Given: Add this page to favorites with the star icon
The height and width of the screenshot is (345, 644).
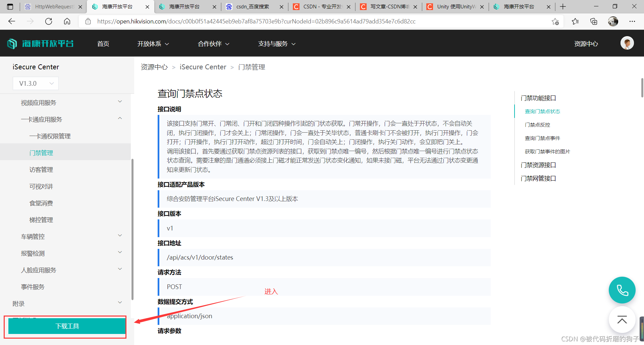Looking at the screenshot, I should [555, 21].
